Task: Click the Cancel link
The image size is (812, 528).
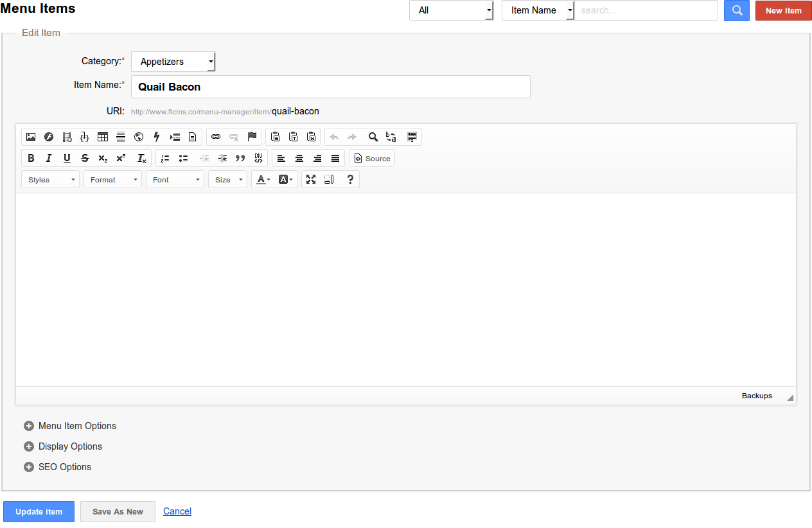Action: pyautogui.click(x=177, y=511)
